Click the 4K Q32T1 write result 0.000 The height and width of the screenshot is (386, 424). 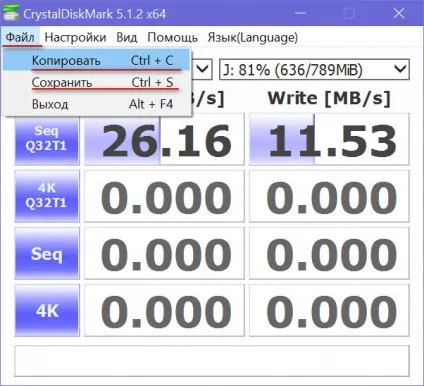click(329, 196)
